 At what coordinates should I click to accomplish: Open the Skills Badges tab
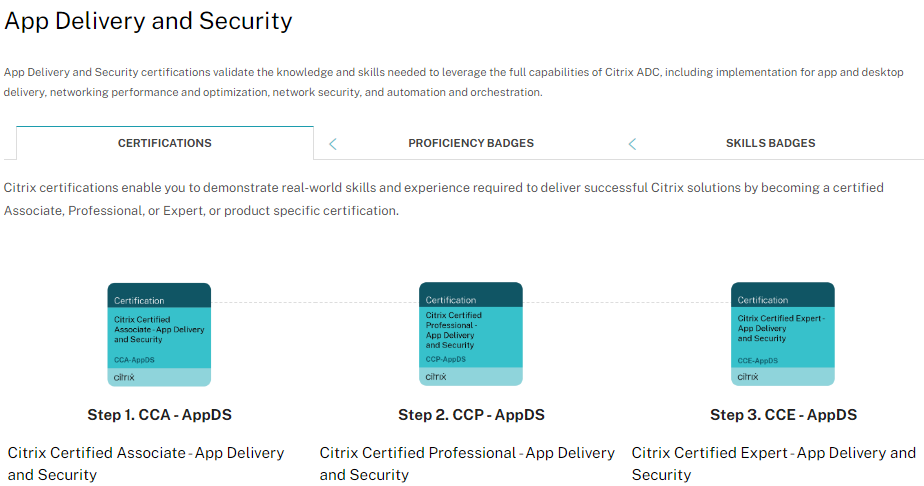pos(770,143)
